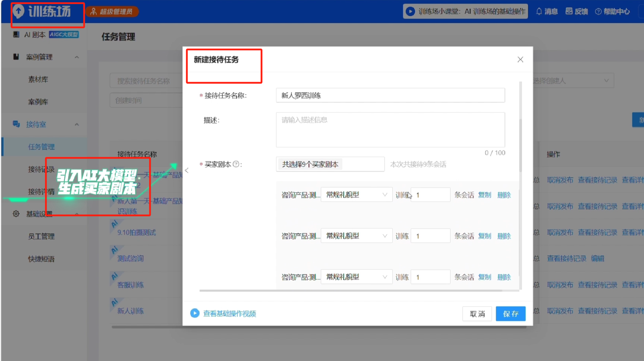Open 消息 notifications bell
The image size is (644, 361).
(x=547, y=12)
